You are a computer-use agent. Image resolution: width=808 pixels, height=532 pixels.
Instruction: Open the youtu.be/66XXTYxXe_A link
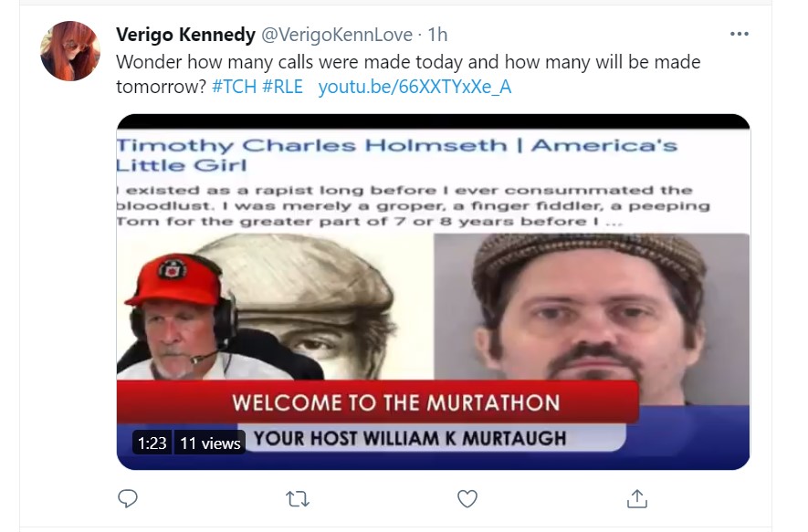[x=414, y=87]
